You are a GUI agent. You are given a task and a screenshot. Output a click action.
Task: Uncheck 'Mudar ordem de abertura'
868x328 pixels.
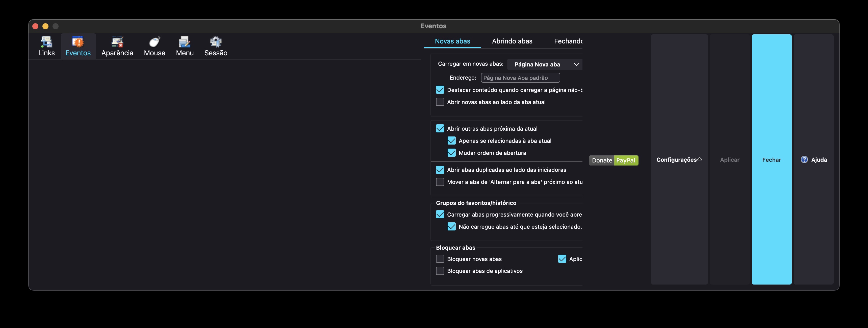tap(451, 153)
